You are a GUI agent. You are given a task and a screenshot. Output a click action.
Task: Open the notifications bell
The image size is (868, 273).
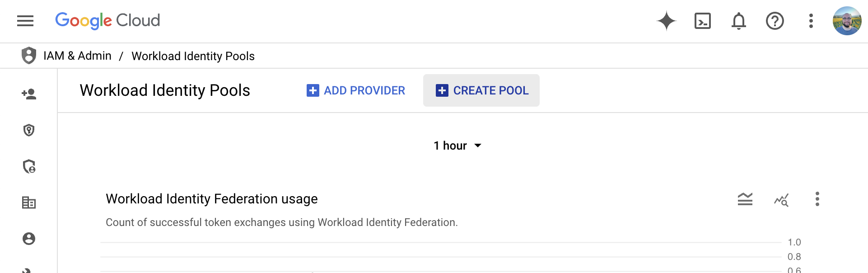738,21
